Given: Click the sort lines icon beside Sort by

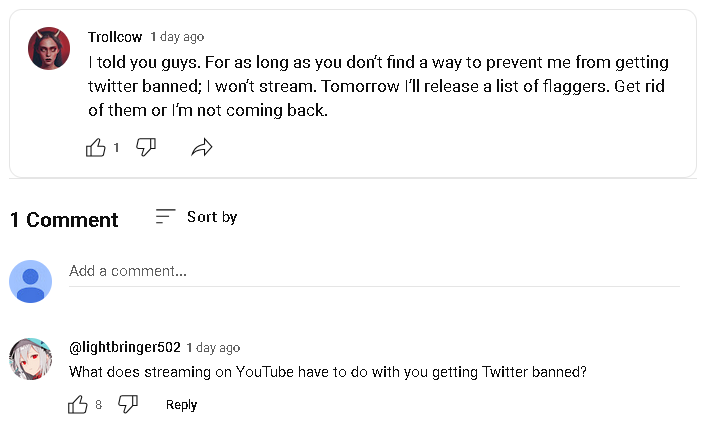Looking at the screenshot, I should [x=165, y=216].
